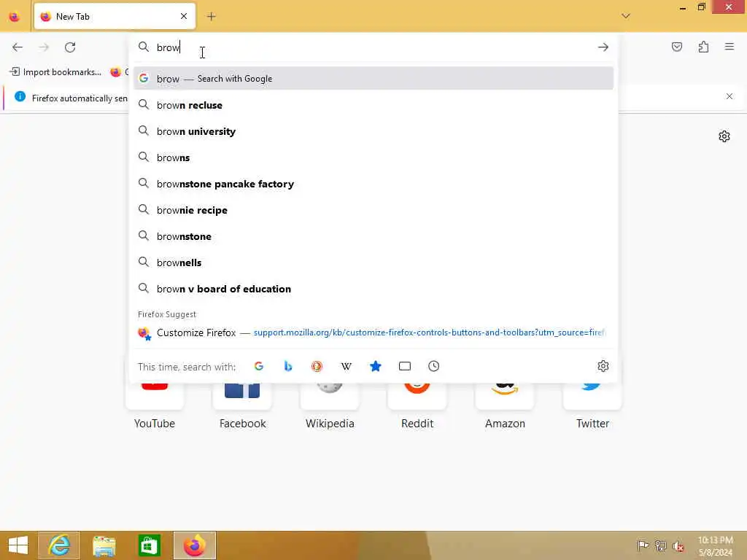Click the taskbar clock showing 10:13 PM
The height and width of the screenshot is (560, 747).
click(x=715, y=546)
